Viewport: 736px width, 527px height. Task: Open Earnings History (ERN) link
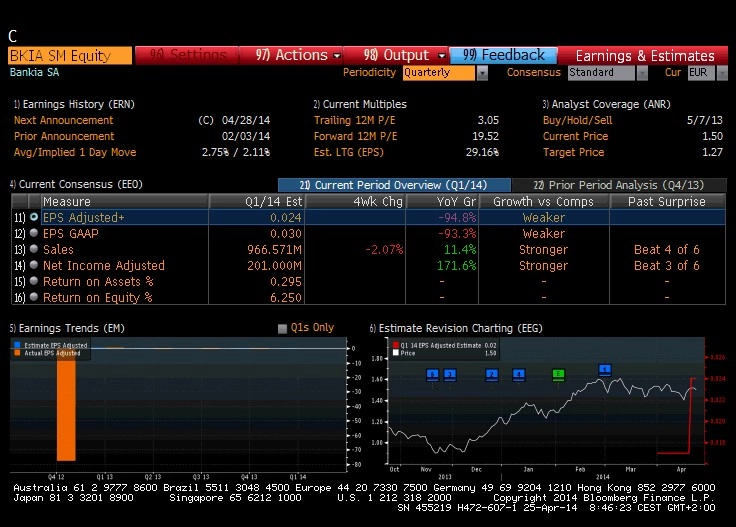coord(74,104)
